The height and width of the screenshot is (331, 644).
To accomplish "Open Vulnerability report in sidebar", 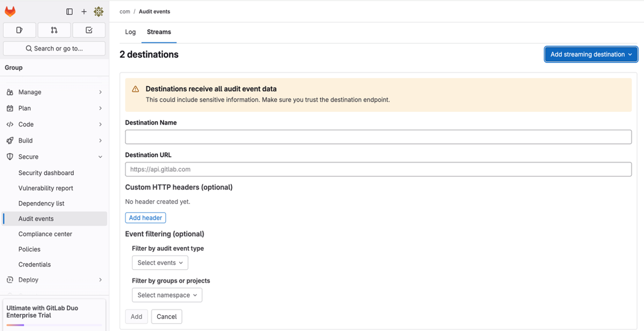I will click(x=46, y=188).
